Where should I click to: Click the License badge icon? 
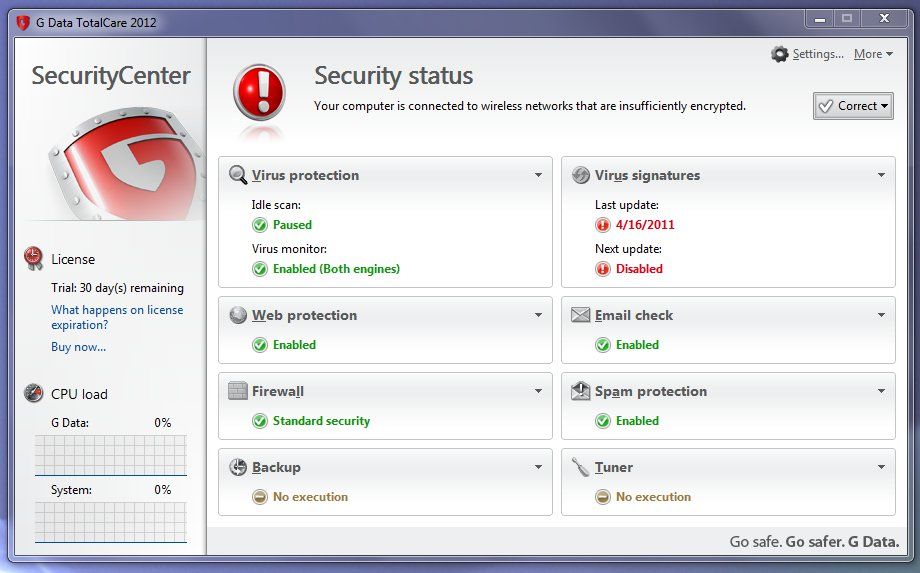click(34, 259)
